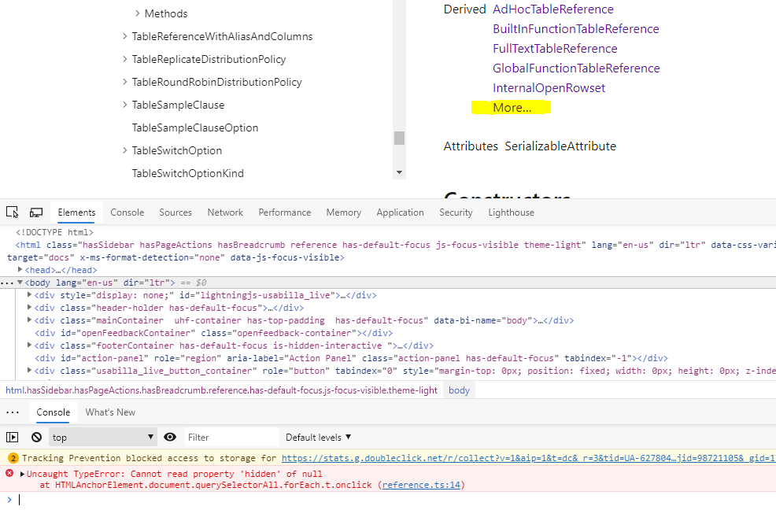Click the yellow warning count badge

click(13, 458)
